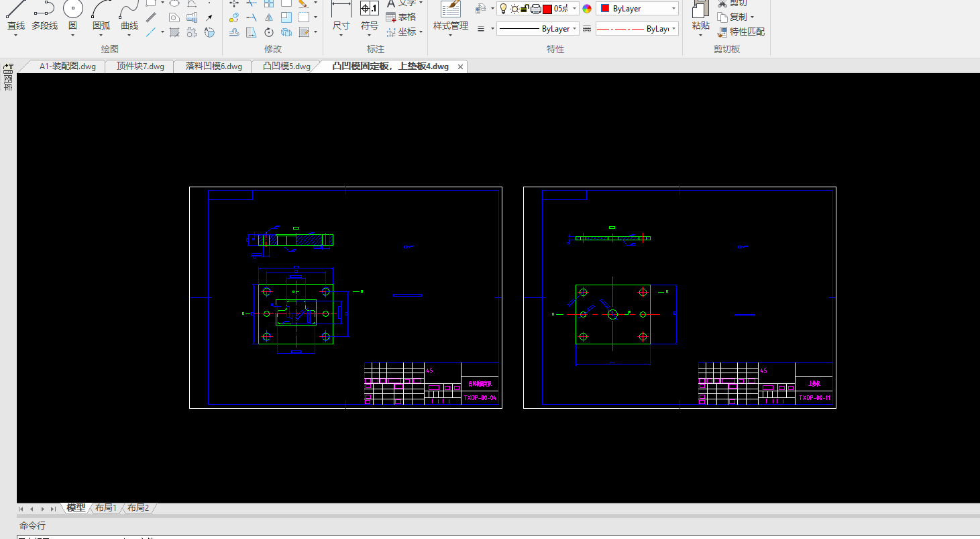Switch to 落料凹模6.dwg tab

click(x=213, y=66)
